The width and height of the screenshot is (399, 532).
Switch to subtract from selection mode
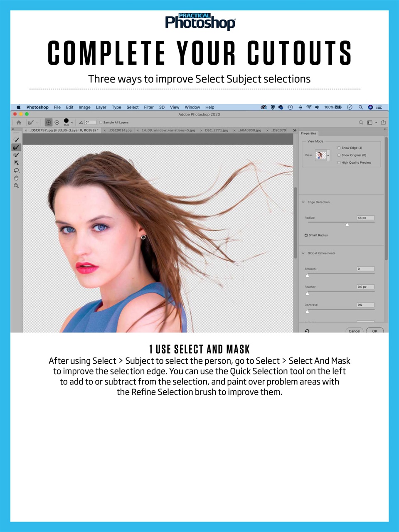click(57, 122)
